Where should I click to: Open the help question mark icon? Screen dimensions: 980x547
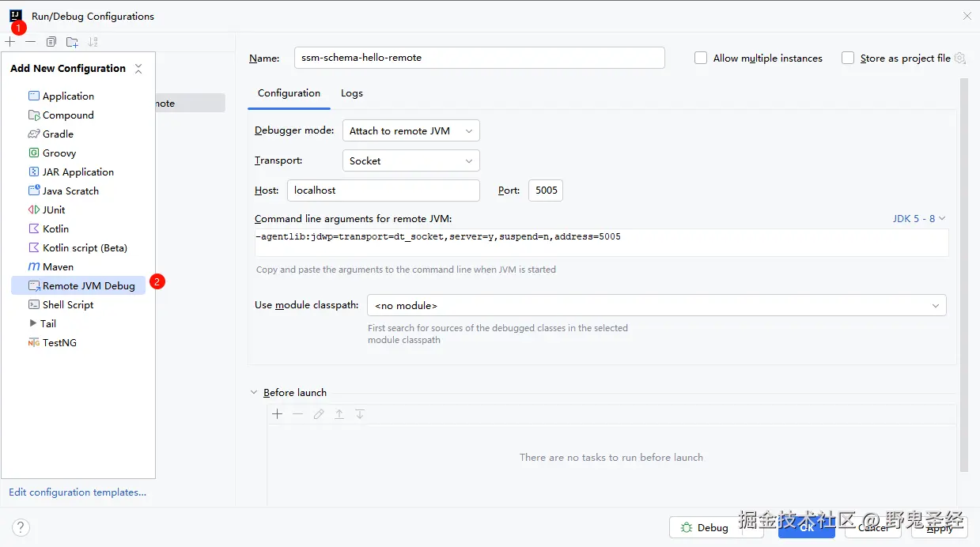pyautogui.click(x=21, y=527)
